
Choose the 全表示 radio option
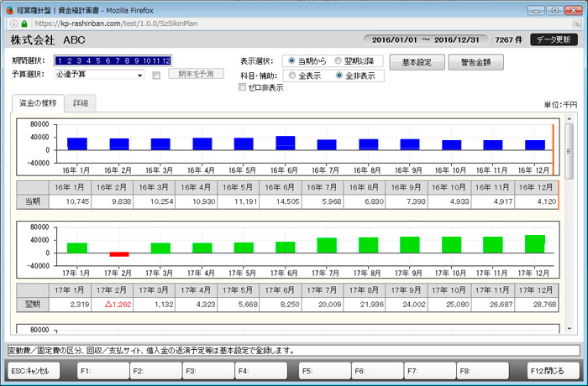pos(291,76)
